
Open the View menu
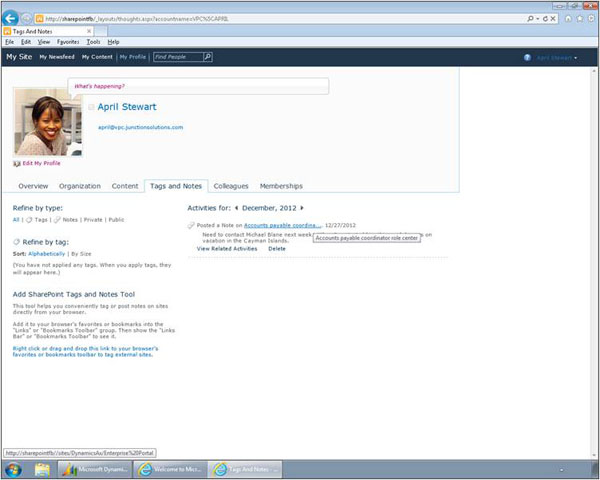click(x=44, y=42)
